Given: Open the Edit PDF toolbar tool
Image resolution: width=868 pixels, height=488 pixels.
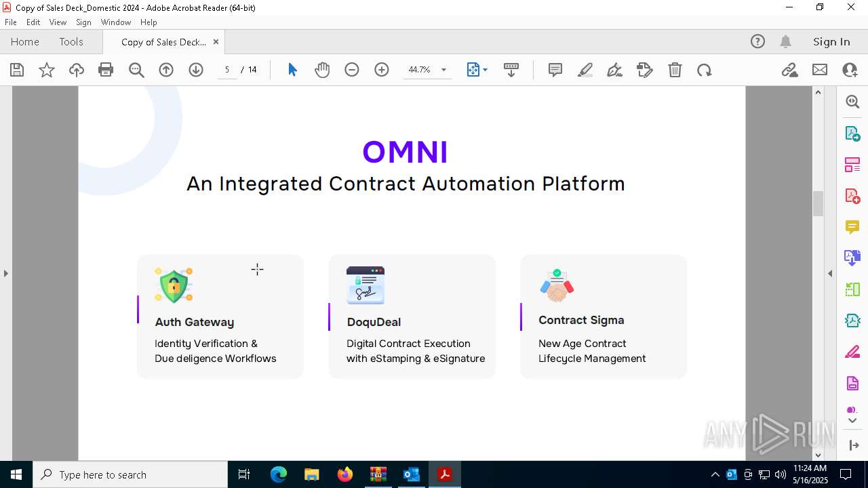Looking at the screenshot, I should click(x=645, y=70).
